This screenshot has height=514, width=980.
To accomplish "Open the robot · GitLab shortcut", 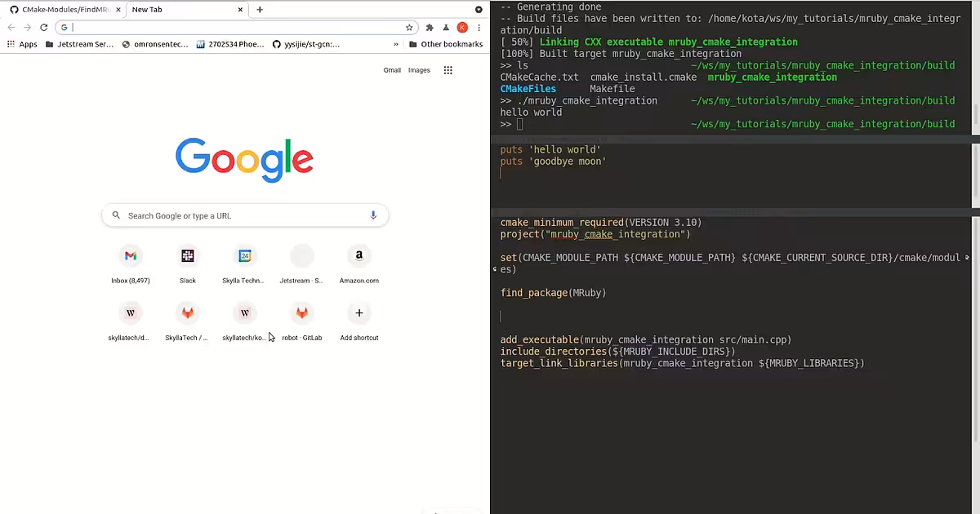I will pos(301,321).
